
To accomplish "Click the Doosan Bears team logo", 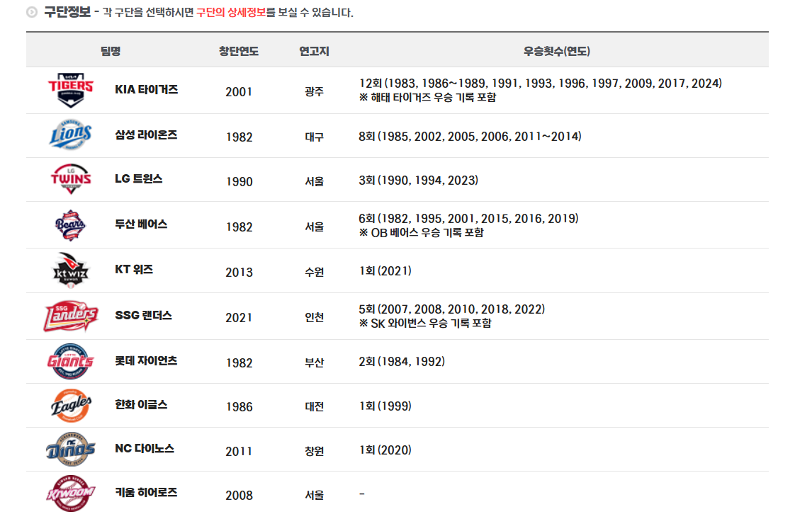I will (70, 225).
